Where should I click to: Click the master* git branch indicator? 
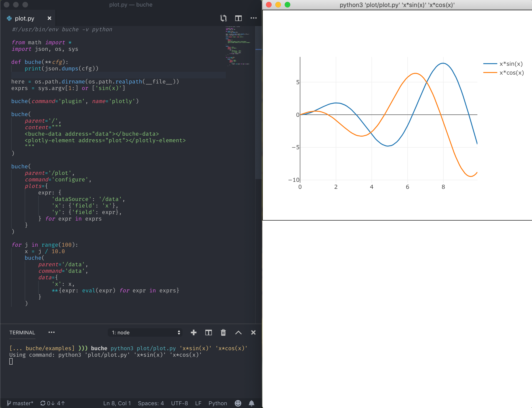point(20,403)
